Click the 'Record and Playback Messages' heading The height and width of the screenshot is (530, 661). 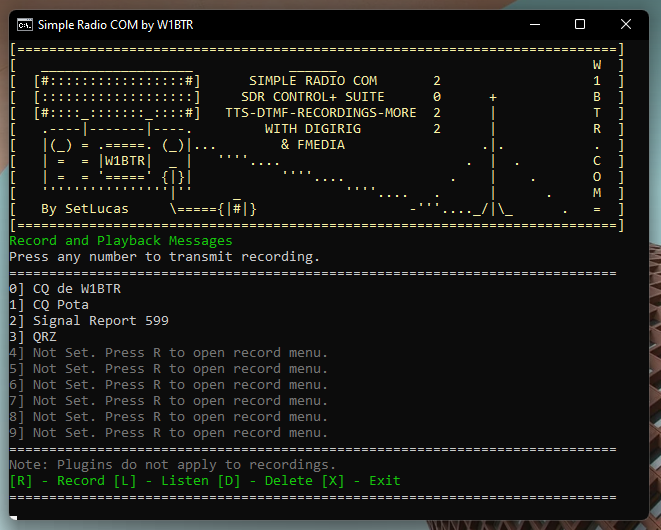(x=121, y=241)
